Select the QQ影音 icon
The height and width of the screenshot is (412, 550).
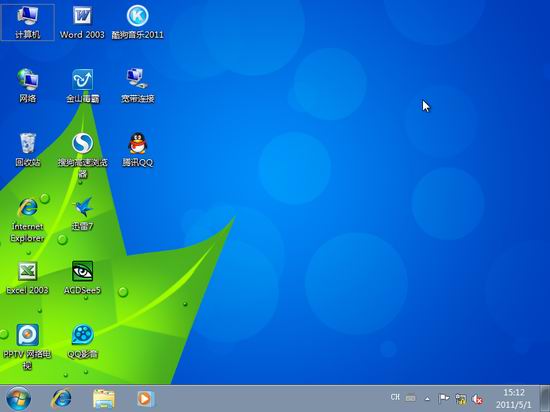point(82,341)
